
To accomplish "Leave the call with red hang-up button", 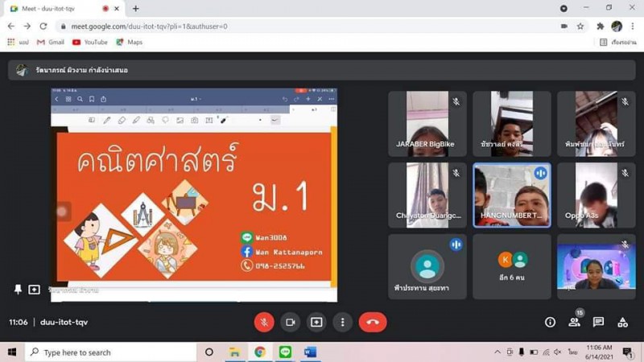I will pos(373,322).
